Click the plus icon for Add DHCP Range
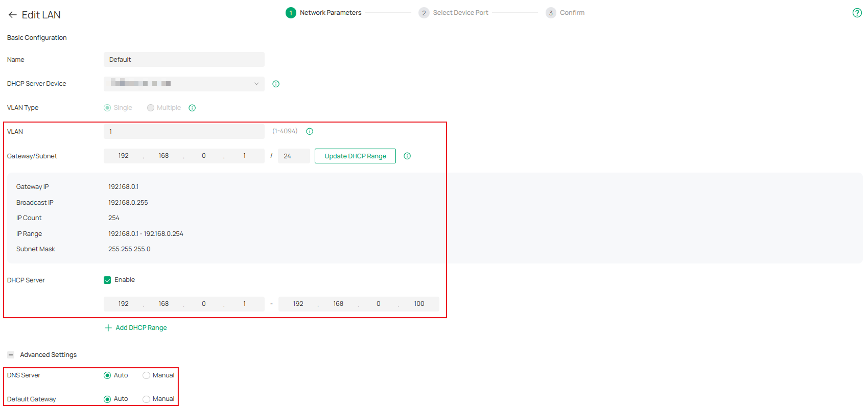This screenshot has width=868, height=408. click(108, 328)
